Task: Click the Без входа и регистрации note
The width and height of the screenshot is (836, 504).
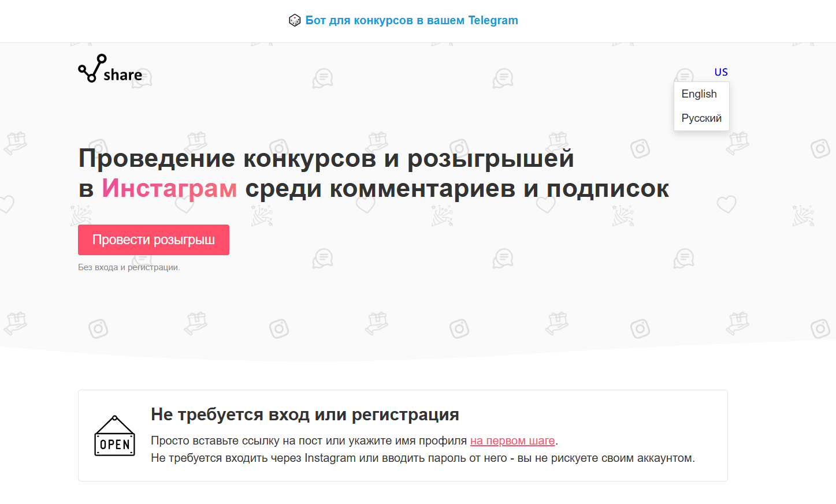Action: coord(129,267)
